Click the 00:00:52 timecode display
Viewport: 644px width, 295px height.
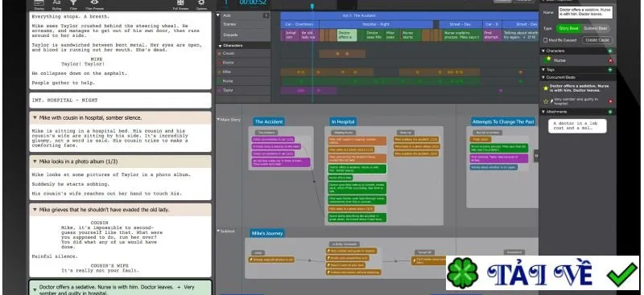click(x=253, y=2)
